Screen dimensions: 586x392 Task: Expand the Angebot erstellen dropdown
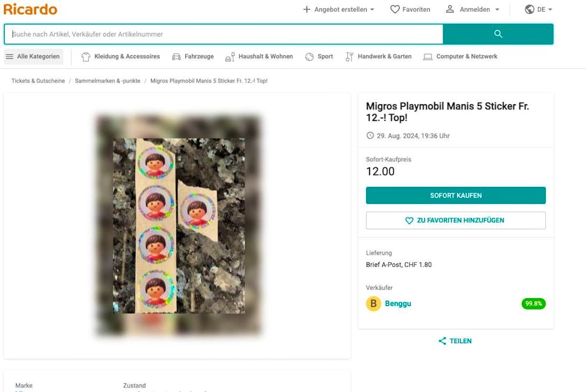pyautogui.click(x=339, y=9)
